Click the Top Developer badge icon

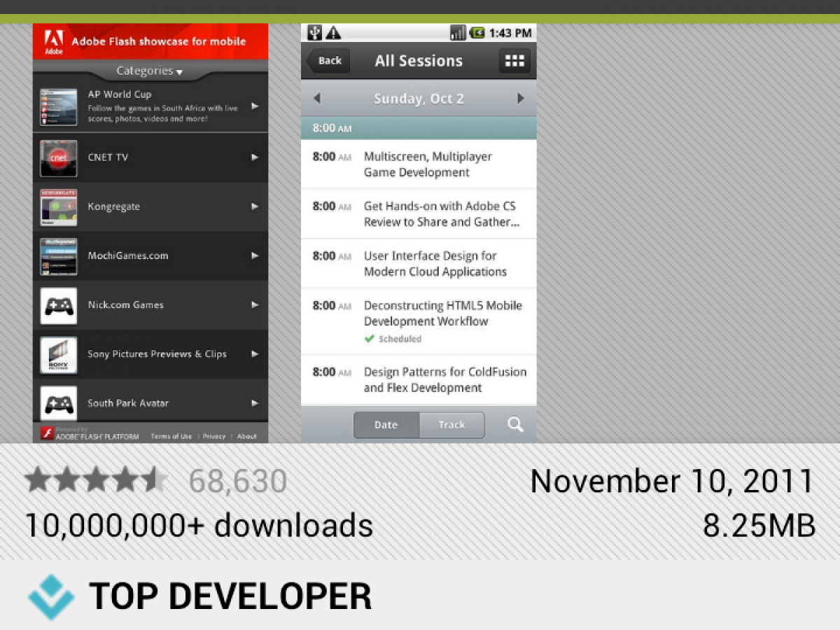coord(51,596)
